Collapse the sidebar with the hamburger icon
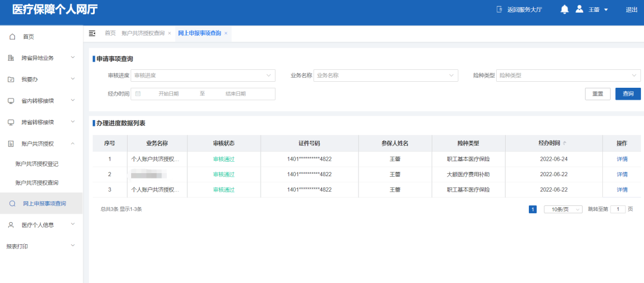 (x=92, y=33)
